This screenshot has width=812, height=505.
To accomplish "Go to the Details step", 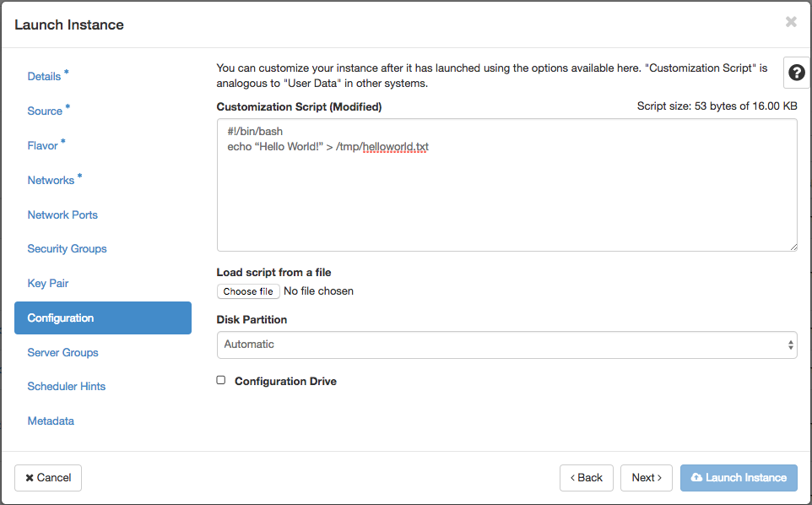I will point(44,76).
